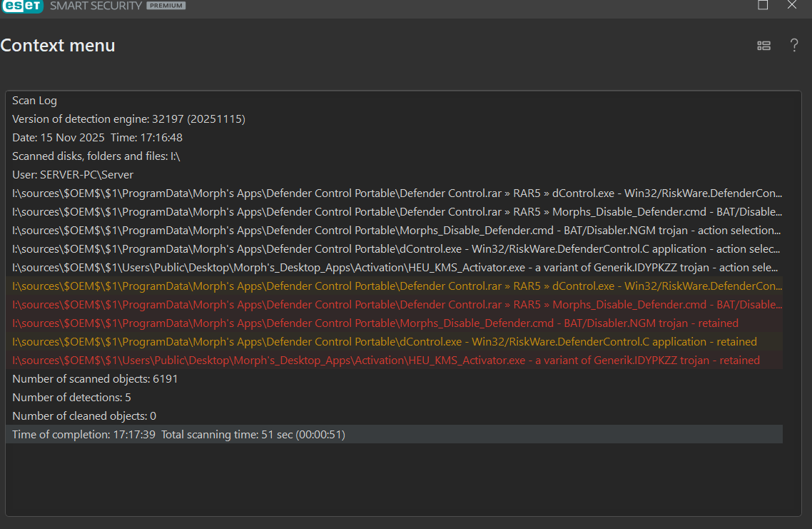This screenshot has width=812, height=529.
Task: Select the "Number of cleaned objects: 0" line
Action: tap(84, 416)
